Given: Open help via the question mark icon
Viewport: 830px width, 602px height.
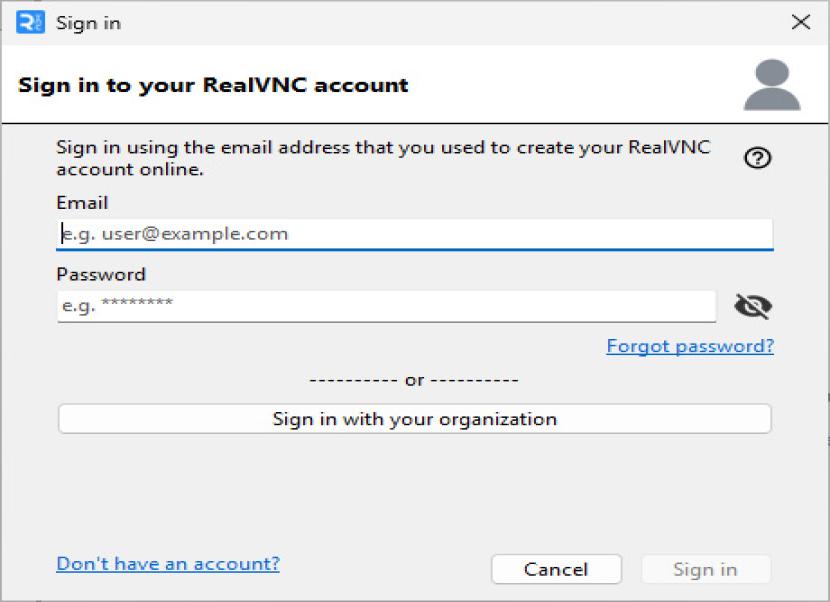Looking at the screenshot, I should pos(758,158).
